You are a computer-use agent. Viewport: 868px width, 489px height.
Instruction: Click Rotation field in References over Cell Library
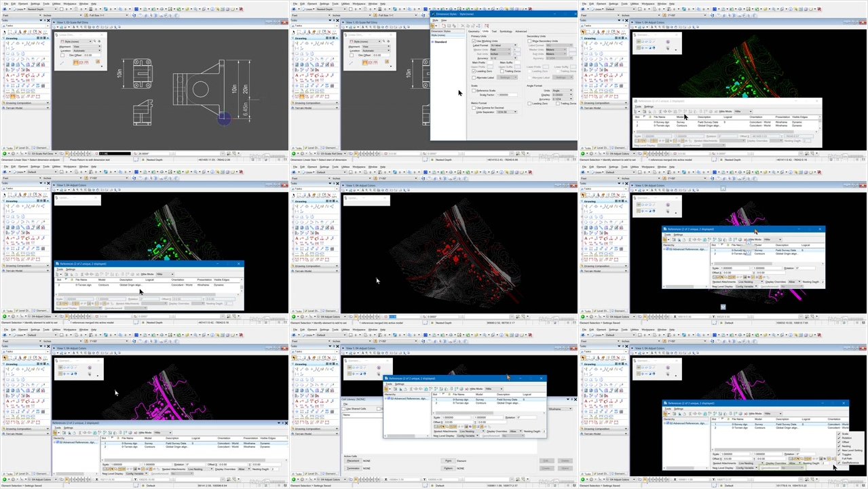(x=526, y=418)
